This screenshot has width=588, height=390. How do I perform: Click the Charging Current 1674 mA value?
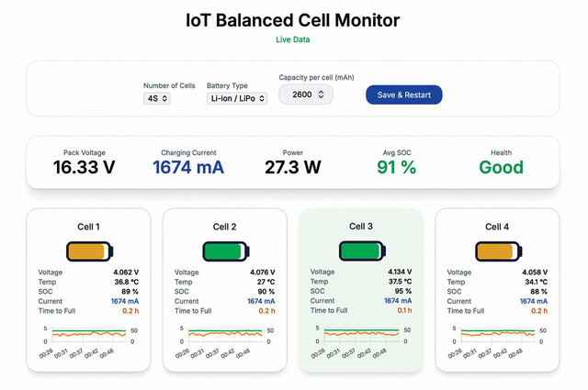pyautogui.click(x=188, y=167)
